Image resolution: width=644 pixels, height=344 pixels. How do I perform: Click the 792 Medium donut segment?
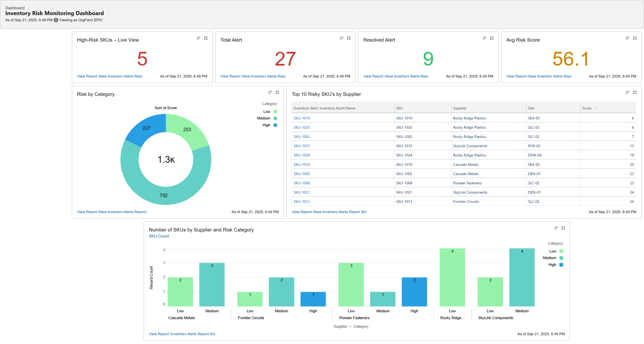(164, 195)
